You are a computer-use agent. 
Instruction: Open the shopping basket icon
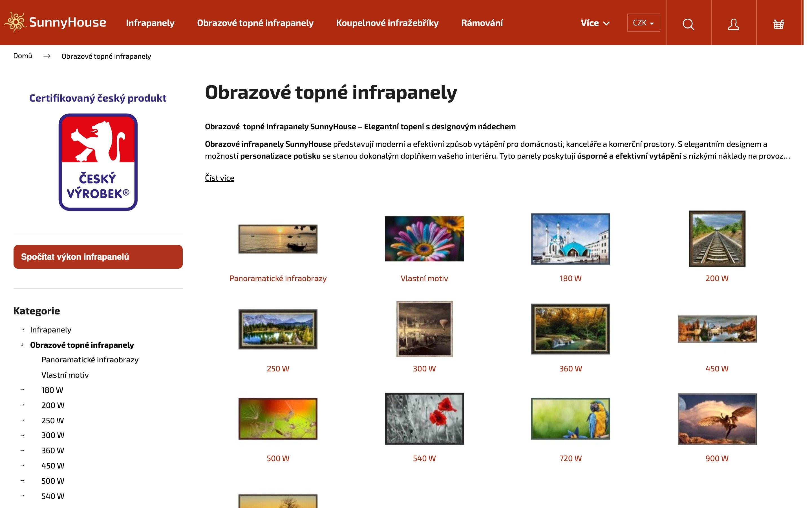tap(778, 24)
